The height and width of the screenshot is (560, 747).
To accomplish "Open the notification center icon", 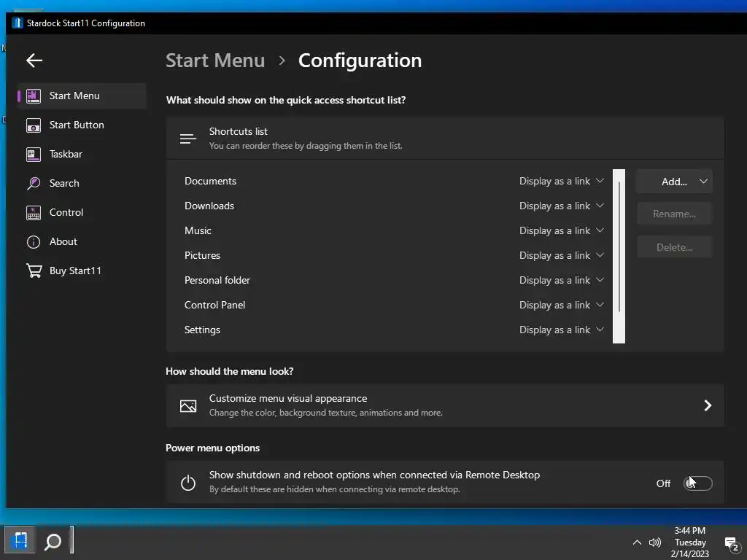I will (x=731, y=543).
